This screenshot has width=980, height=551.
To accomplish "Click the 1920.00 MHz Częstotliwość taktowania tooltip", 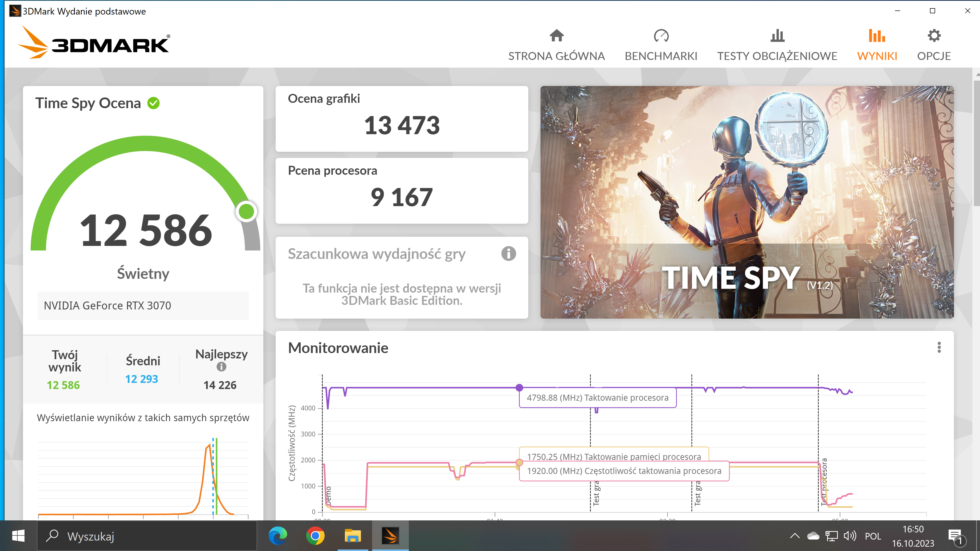I will coord(624,471).
